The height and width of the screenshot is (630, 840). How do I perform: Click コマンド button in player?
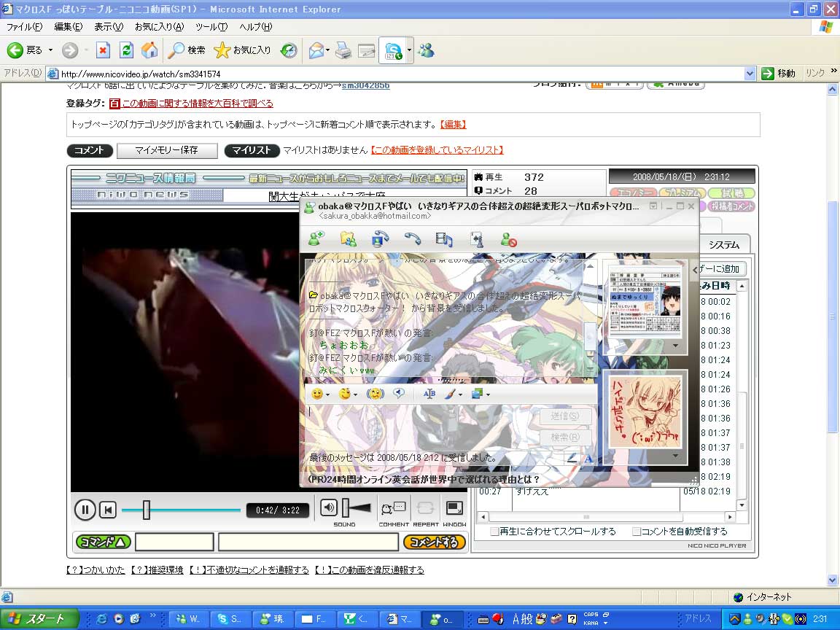[x=104, y=542]
